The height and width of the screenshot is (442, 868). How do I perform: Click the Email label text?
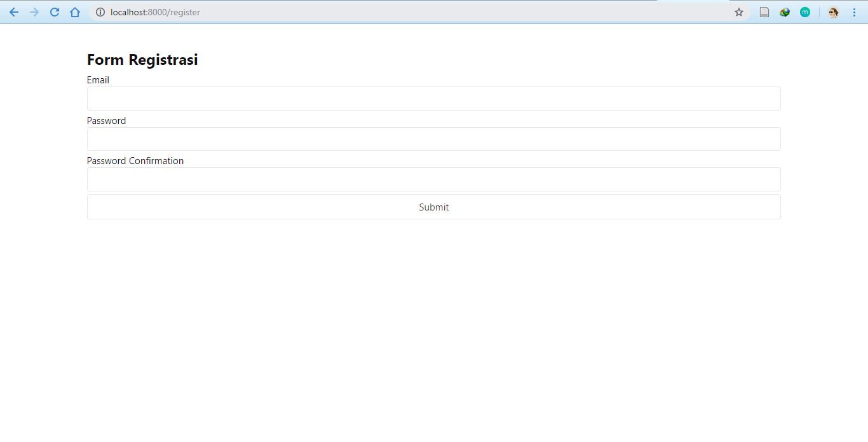click(x=98, y=80)
